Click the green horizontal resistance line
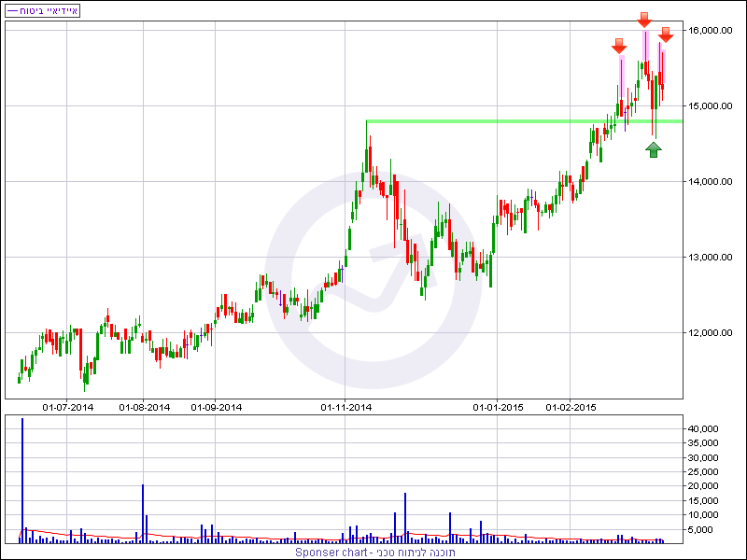 [523, 120]
